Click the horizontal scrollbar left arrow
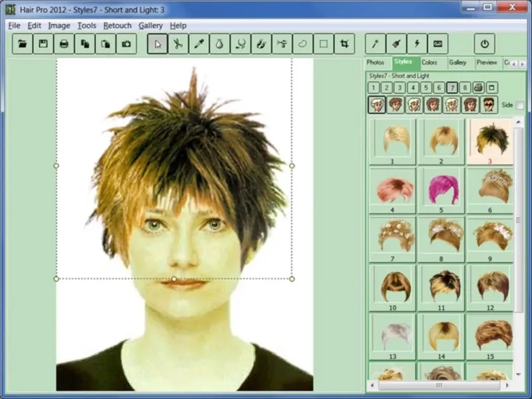This screenshot has height=399, width=532. [372, 385]
